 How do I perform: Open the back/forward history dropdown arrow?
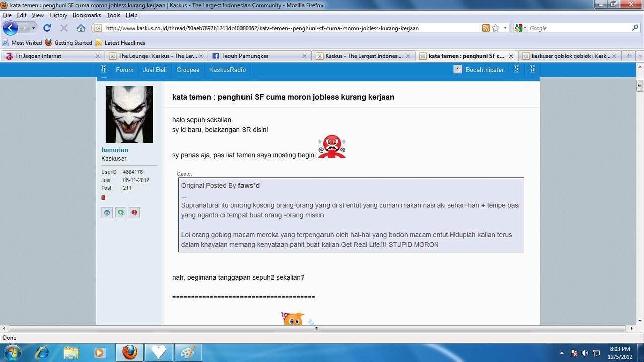(x=34, y=28)
